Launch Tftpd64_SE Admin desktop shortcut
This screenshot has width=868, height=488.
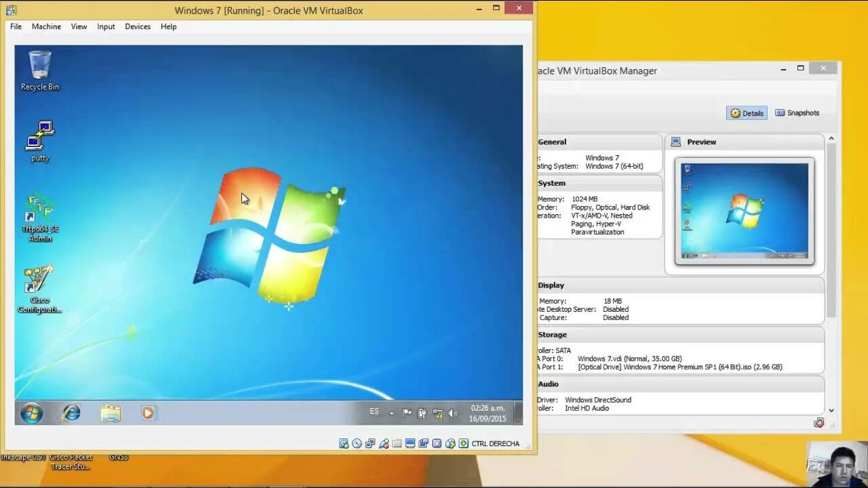coord(40,218)
